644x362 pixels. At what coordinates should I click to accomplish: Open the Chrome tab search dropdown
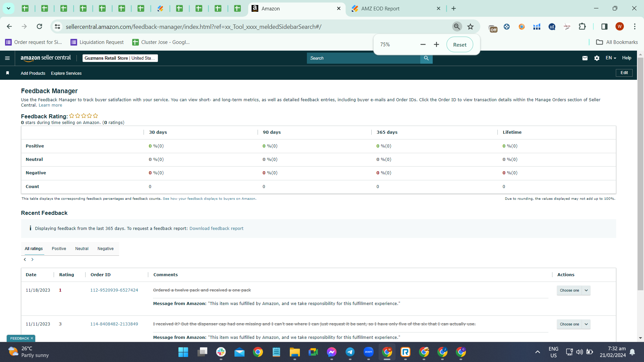(x=8, y=8)
